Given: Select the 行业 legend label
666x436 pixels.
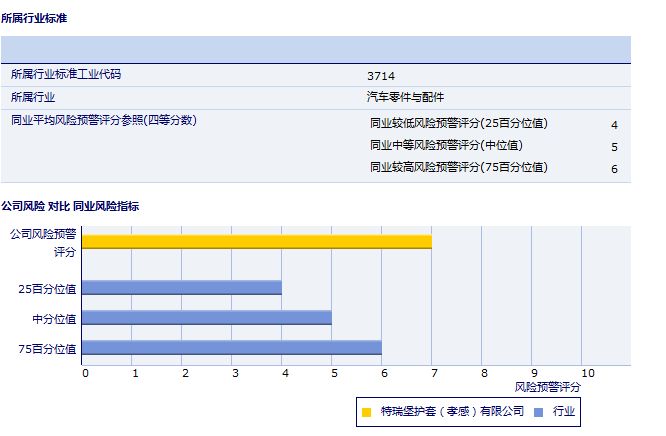Looking at the screenshot, I should [x=564, y=411].
